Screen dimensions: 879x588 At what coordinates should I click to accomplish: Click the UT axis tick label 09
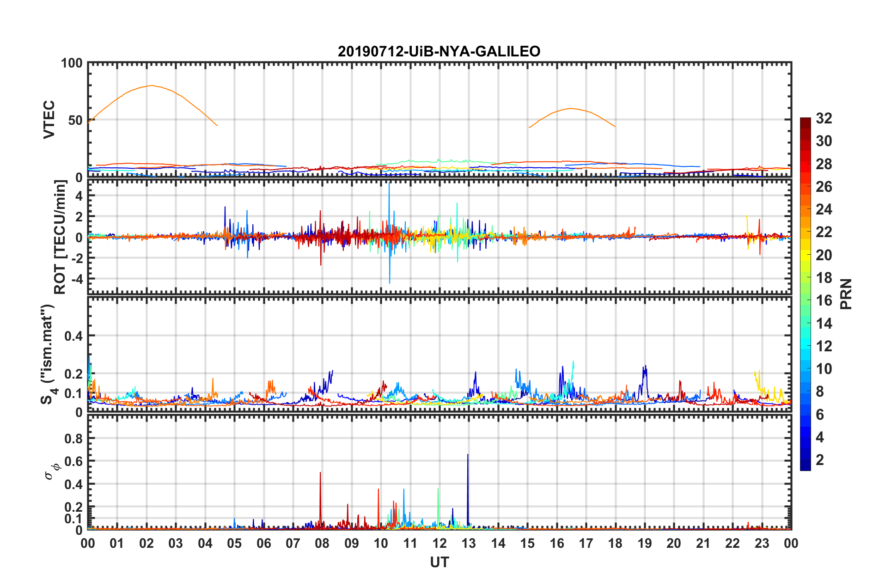[x=352, y=543]
